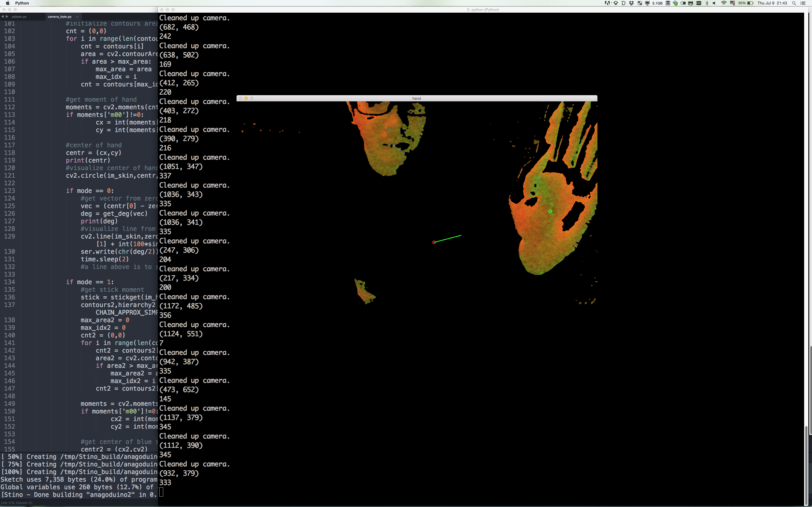Close the camera_byte.py tab
This screenshot has height=507, width=812.
click(77, 16)
